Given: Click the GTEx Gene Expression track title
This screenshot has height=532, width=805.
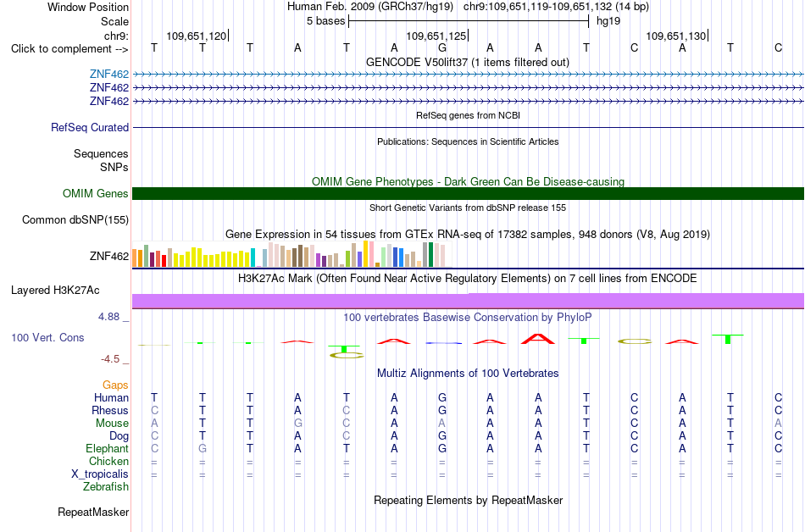Looking at the screenshot, I should tap(468, 235).
